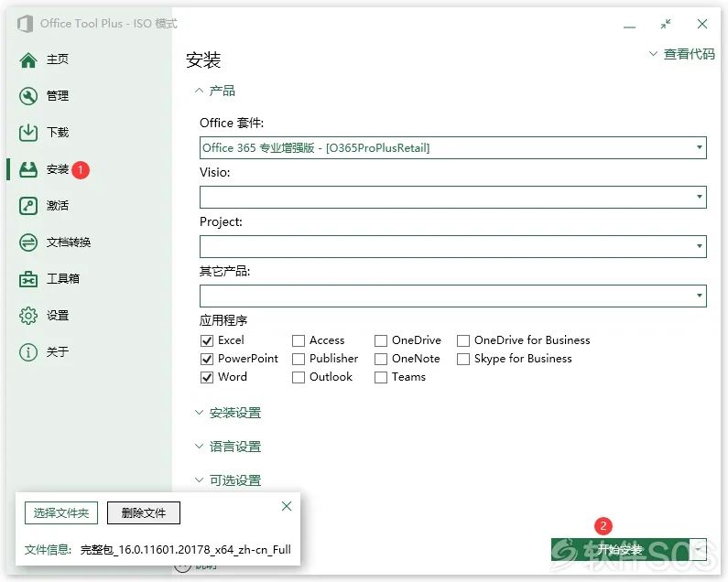Screen dimensions: 728x582
Task: Click the About info icon
Action: coord(28,352)
